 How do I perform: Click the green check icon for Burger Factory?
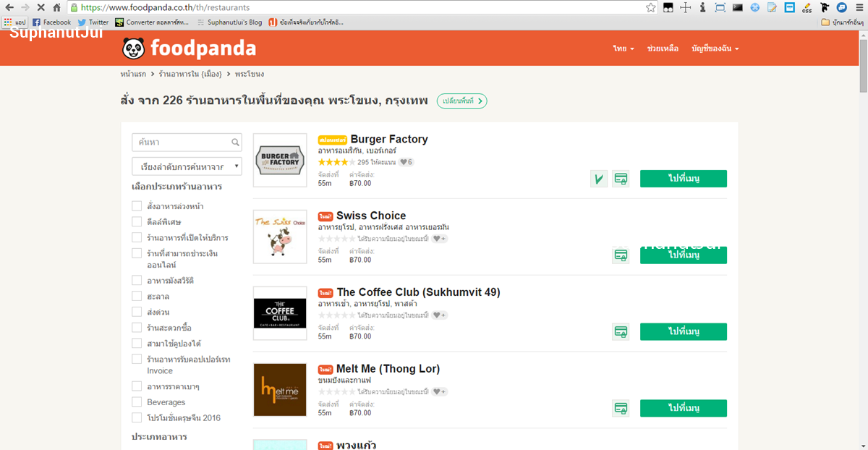[x=599, y=179]
